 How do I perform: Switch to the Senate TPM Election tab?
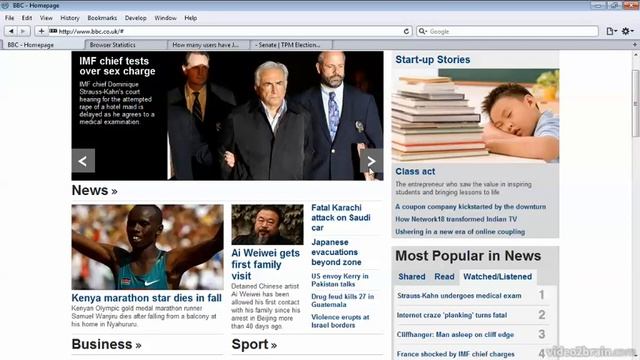(291, 45)
